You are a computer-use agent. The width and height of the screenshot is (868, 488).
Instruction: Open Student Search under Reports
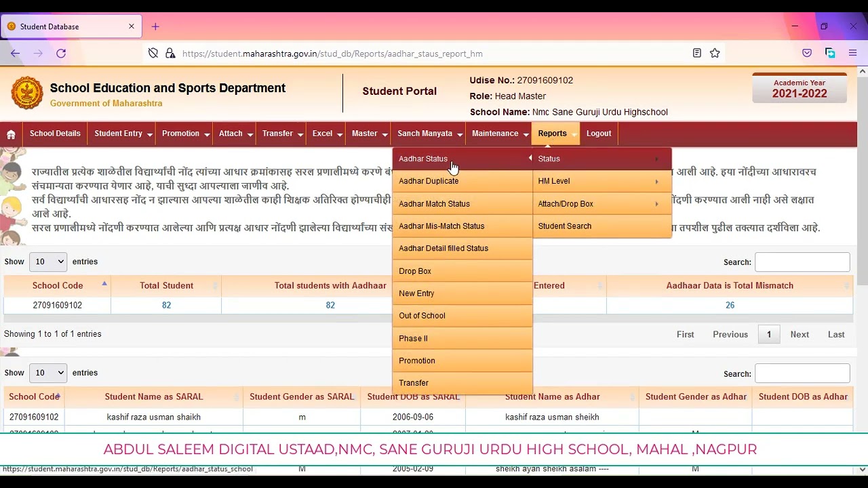pos(602,226)
